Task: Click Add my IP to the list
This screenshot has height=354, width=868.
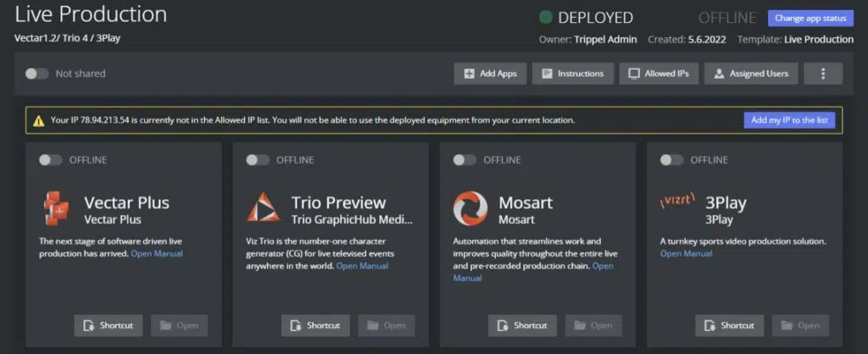Action: pyautogui.click(x=788, y=120)
